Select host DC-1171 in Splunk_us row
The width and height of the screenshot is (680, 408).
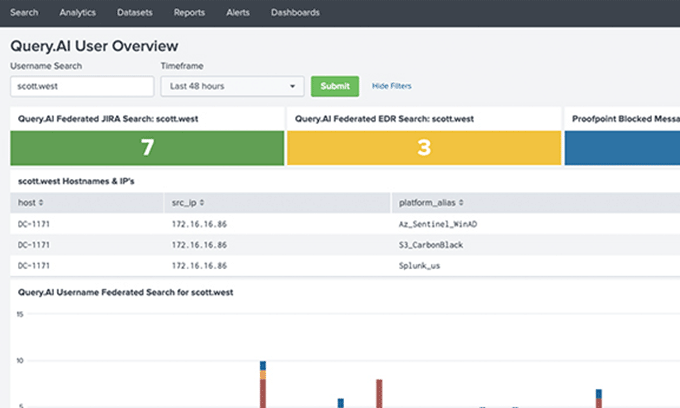(34, 266)
